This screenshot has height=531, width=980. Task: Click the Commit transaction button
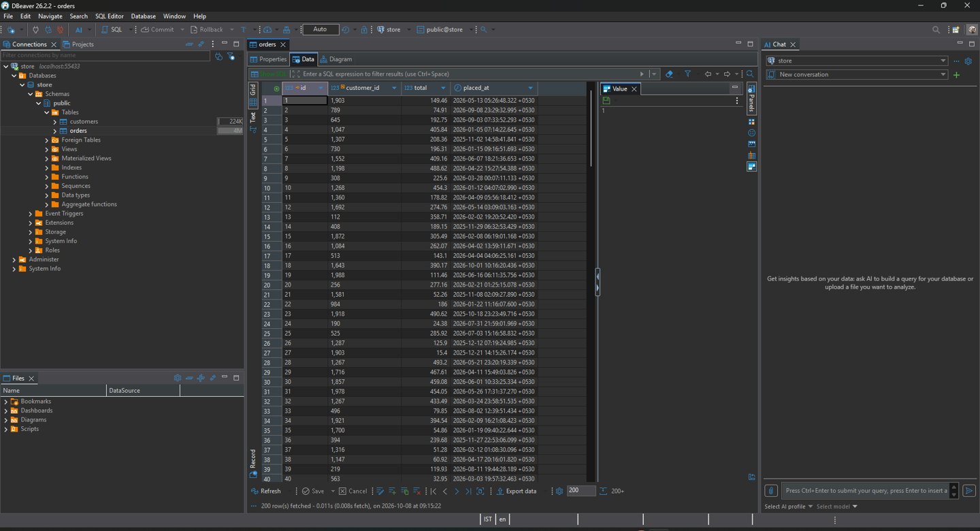tap(157, 30)
